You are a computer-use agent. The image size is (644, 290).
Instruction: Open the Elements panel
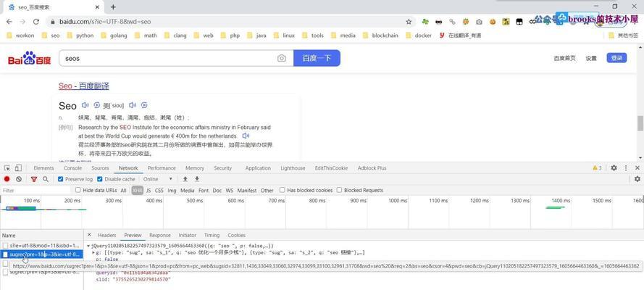[43, 168]
